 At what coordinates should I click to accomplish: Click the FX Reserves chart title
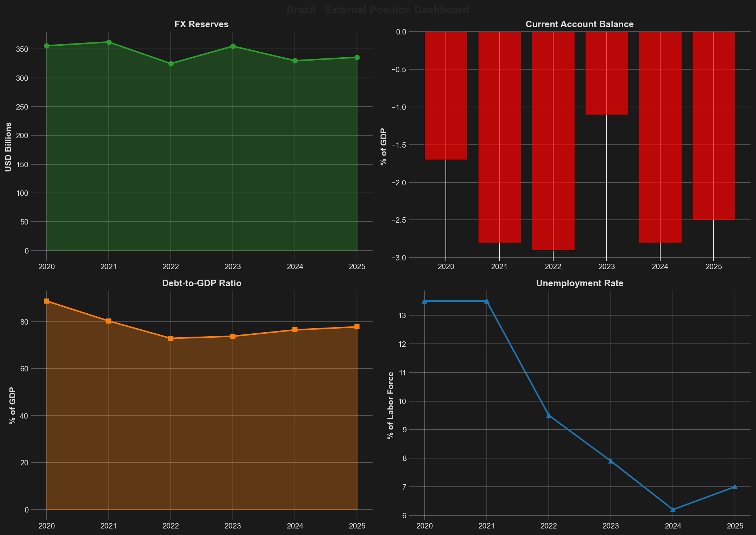[x=201, y=24]
